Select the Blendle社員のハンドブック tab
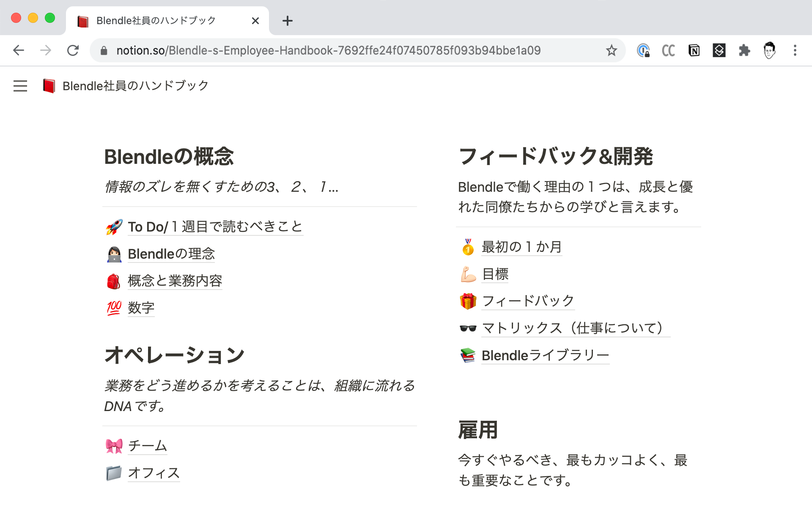 (x=156, y=21)
